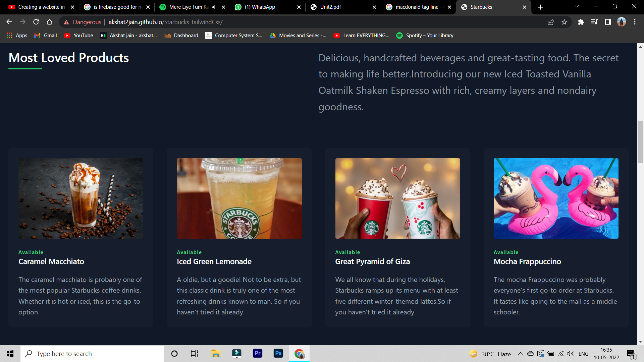This screenshot has width=644, height=362.
Task: Open the Chrome three-dot menu
Action: (x=635, y=22)
